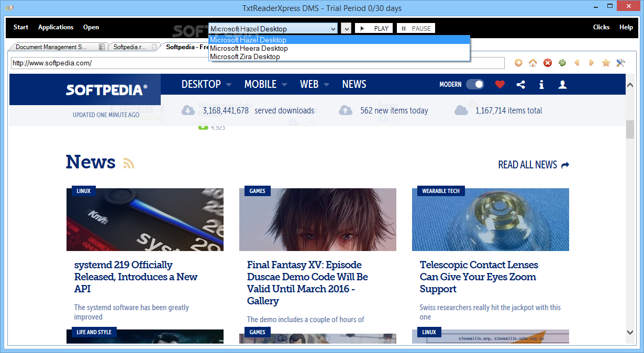Click the LIFE AND STYLE tag

point(94,332)
